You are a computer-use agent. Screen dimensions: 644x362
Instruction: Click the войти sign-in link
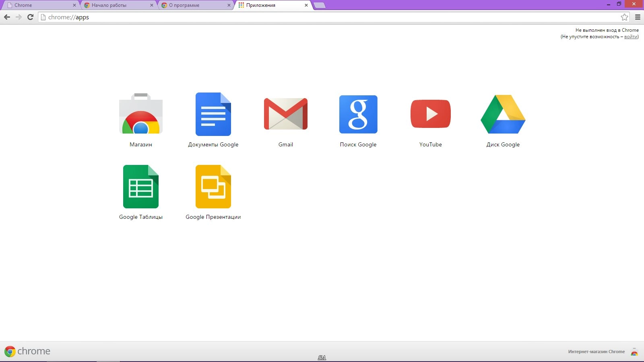tap(631, 37)
